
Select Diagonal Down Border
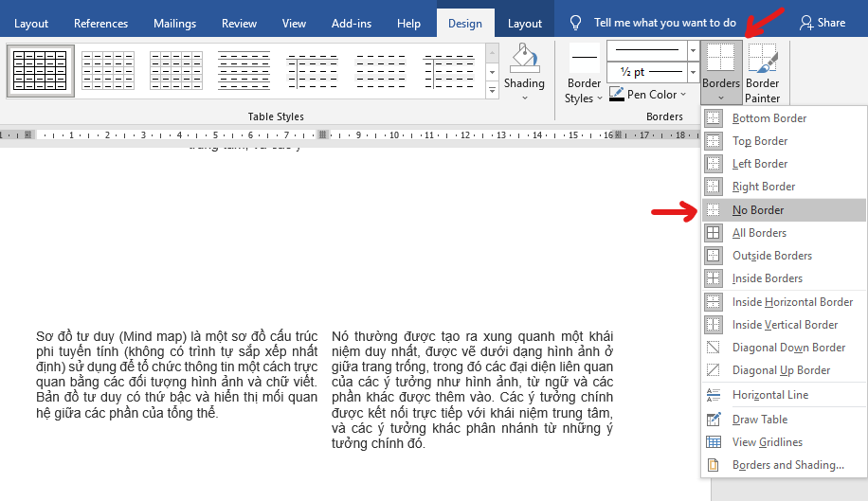click(788, 348)
